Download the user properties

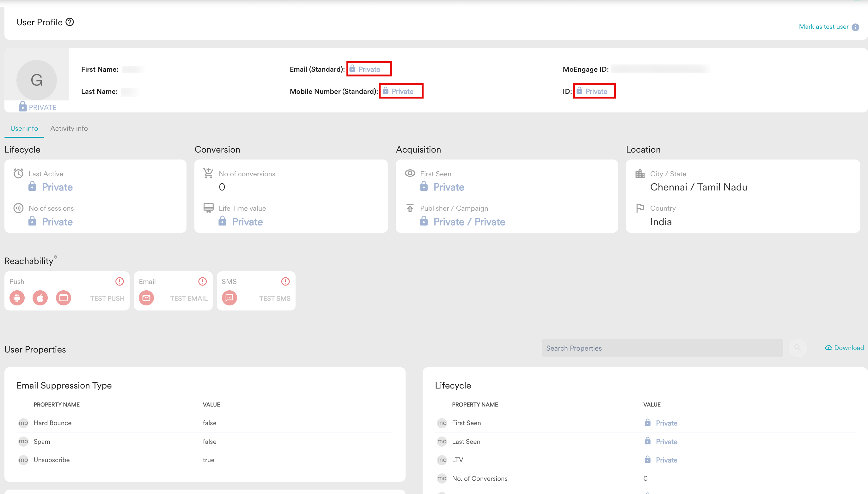click(x=845, y=348)
